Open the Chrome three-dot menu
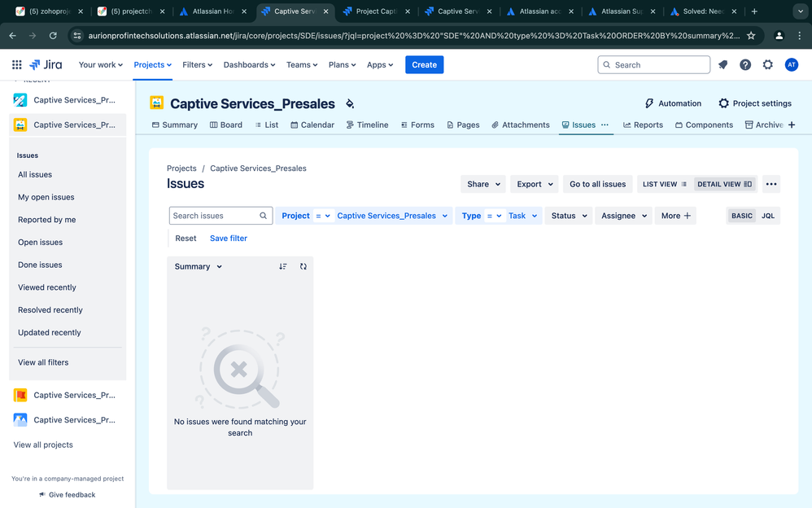This screenshot has height=508, width=812. click(800, 36)
